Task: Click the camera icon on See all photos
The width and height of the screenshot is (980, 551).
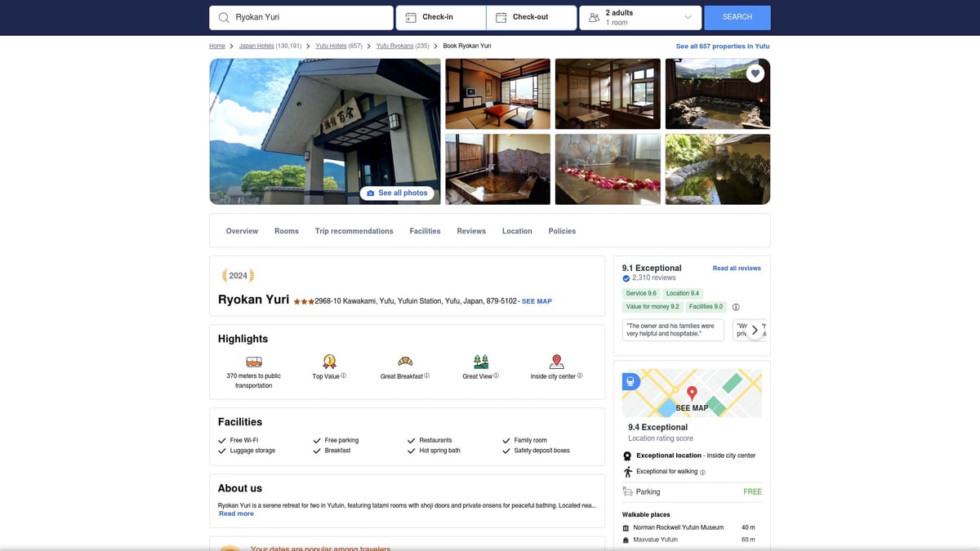Action: click(x=372, y=193)
